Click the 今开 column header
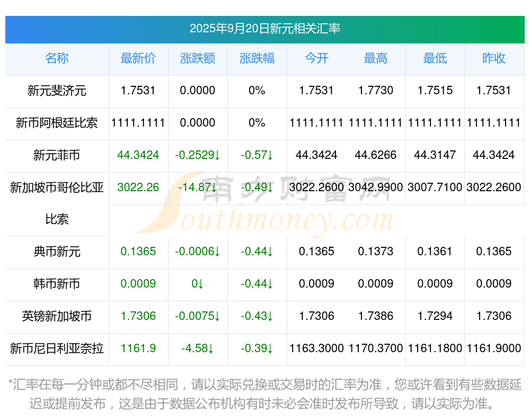The image size is (530, 420). coord(316,58)
